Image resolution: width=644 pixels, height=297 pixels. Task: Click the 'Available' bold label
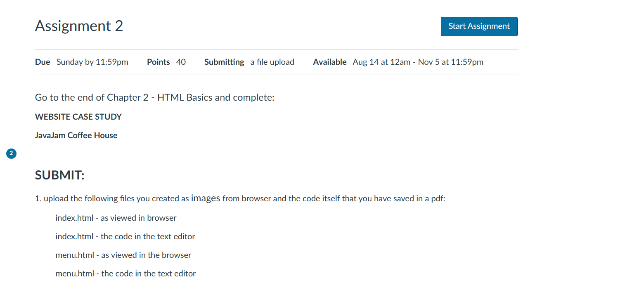tap(330, 62)
